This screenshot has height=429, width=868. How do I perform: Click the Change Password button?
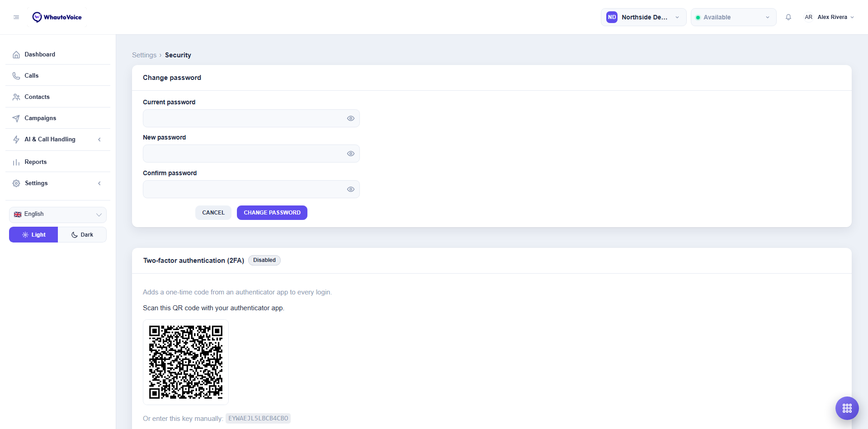click(x=272, y=213)
